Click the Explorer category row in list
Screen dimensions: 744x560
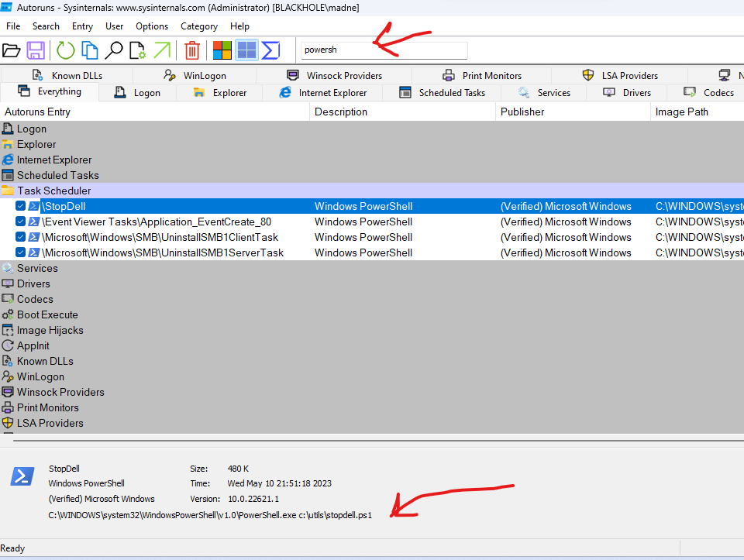tap(372, 144)
